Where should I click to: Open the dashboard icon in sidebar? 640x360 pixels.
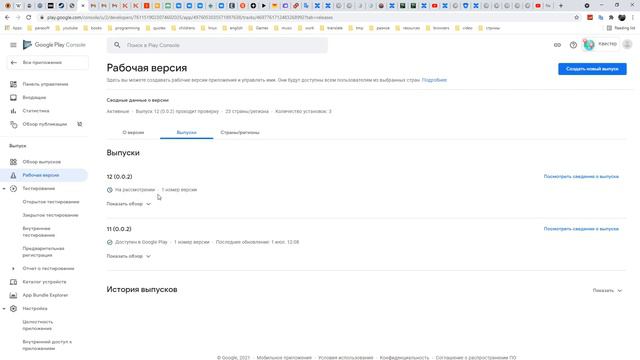[13, 84]
